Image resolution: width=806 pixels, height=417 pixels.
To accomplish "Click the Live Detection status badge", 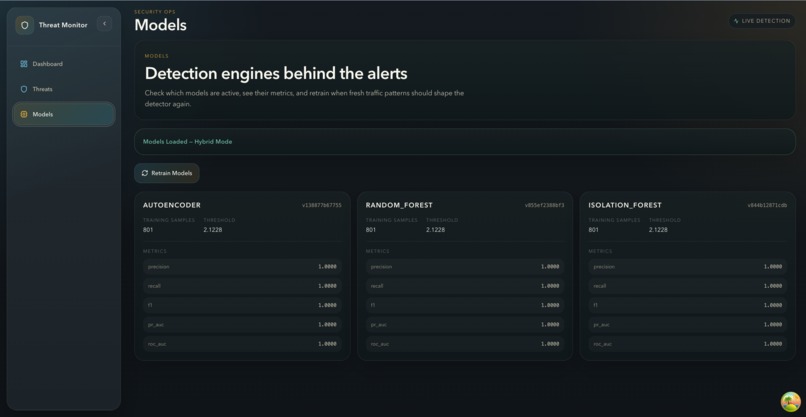I will coord(762,21).
